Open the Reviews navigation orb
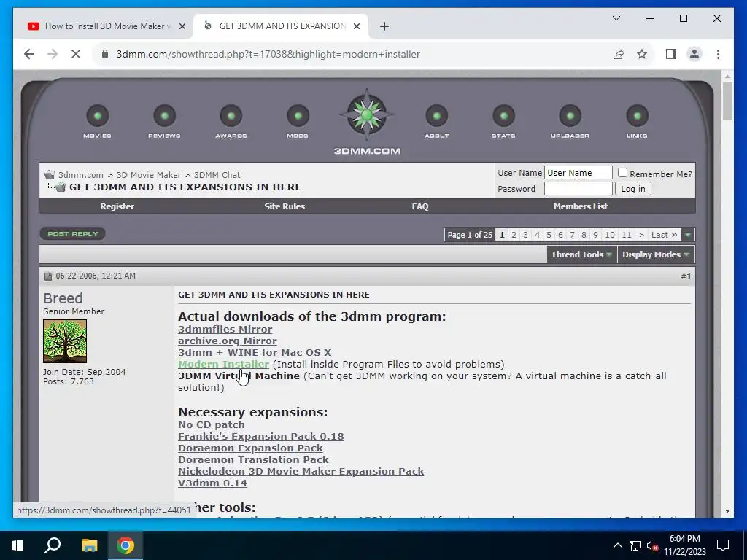This screenshot has width=747, height=560. pos(164,116)
